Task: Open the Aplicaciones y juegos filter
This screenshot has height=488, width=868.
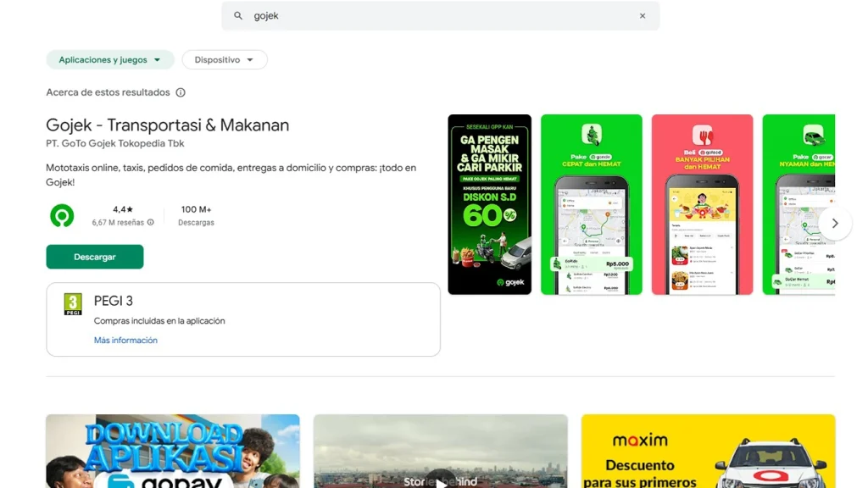Action: click(x=110, y=60)
